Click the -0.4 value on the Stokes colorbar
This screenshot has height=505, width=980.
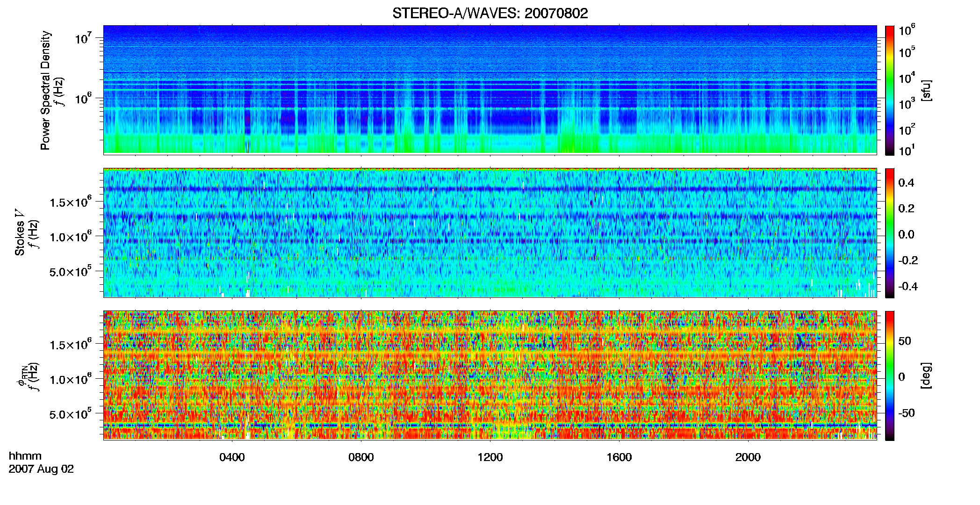click(x=908, y=286)
